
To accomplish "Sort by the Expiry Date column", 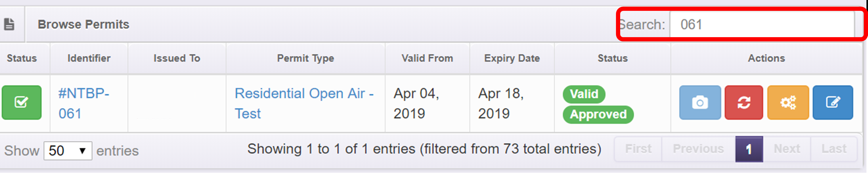I will [x=512, y=58].
